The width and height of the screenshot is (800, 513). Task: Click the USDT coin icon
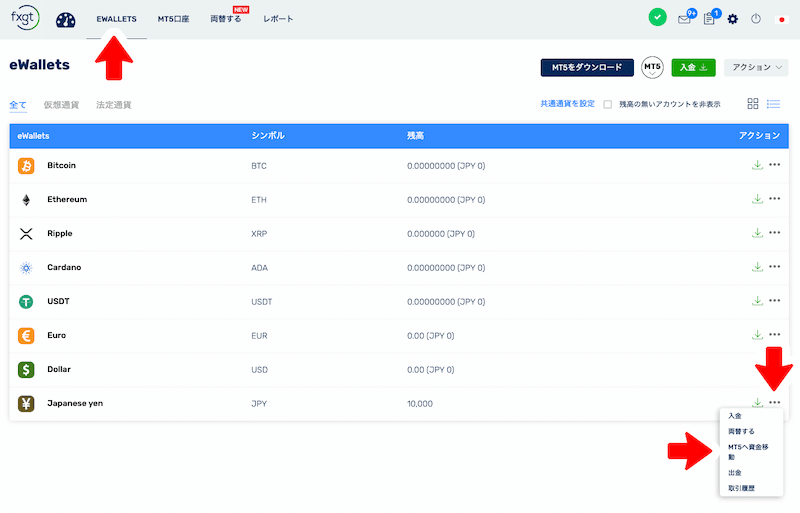tap(26, 302)
